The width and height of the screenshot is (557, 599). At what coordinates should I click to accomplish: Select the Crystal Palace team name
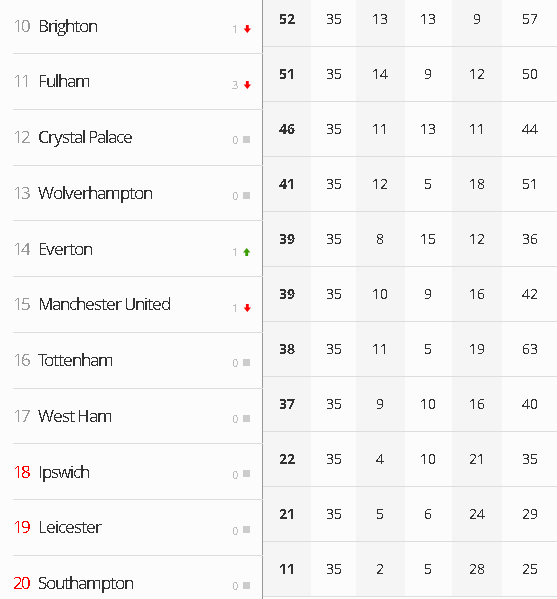[85, 138]
